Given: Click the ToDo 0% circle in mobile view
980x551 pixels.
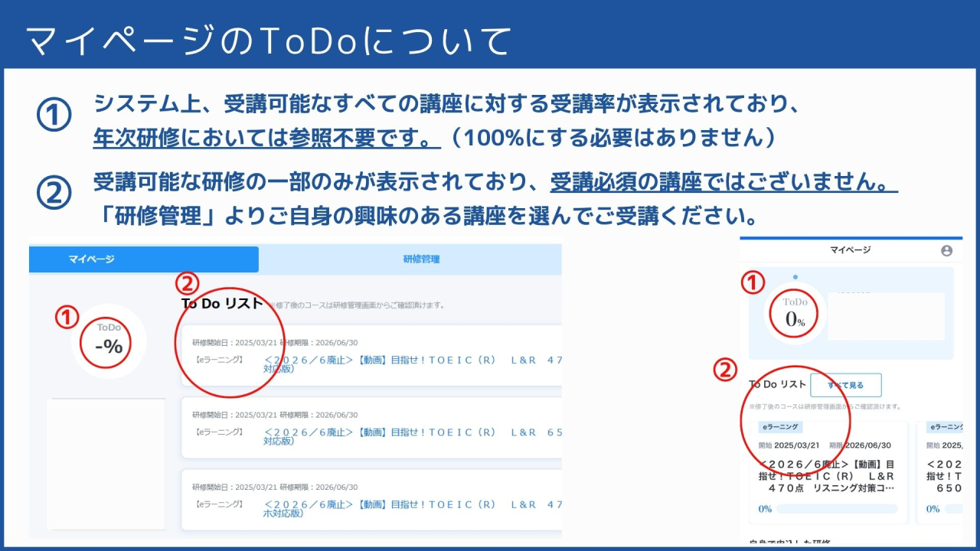Looking at the screenshot, I should [794, 312].
